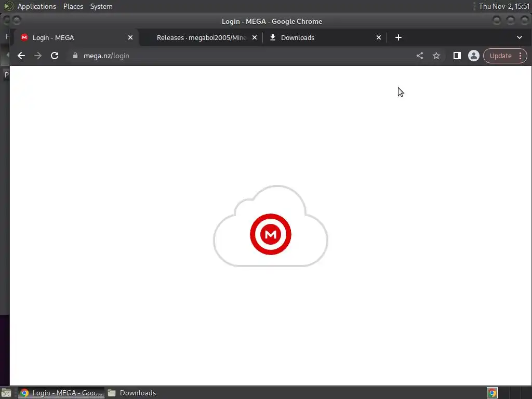This screenshot has width=532, height=399.
Task: Open Chrome side panel
Action: pos(457,56)
